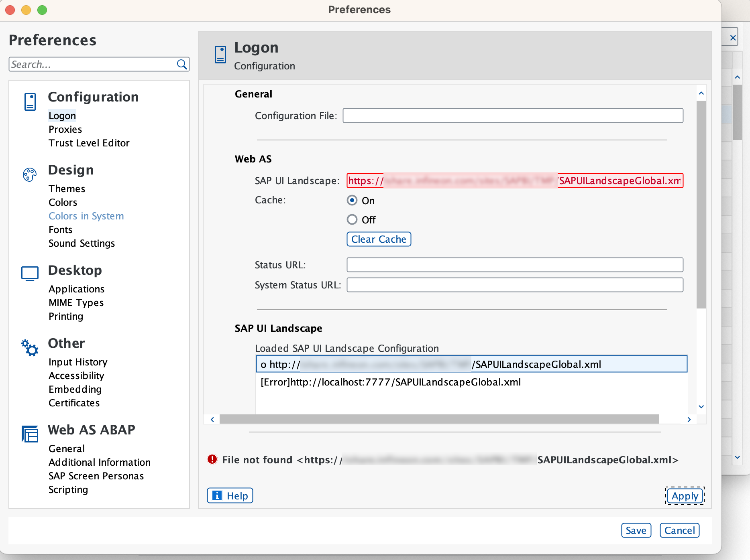Viewport: 750px width, 560px height.
Task: Click the Design palette icon
Action: (x=30, y=174)
